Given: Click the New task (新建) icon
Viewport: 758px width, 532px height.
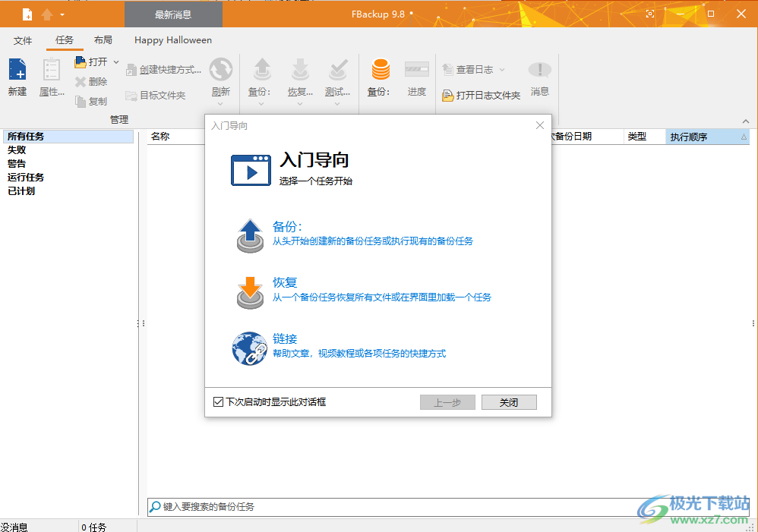Looking at the screenshot, I should click(17, 70).
